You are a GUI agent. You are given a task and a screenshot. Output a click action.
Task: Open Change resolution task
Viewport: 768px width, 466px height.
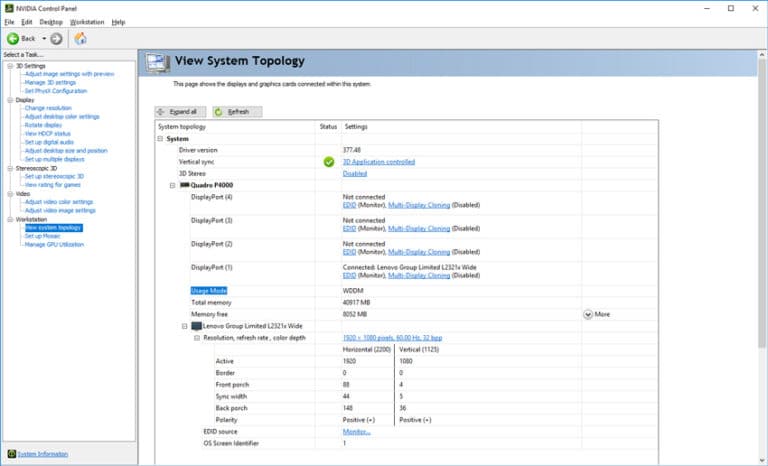pyautogui.click(x=48, y=108)
